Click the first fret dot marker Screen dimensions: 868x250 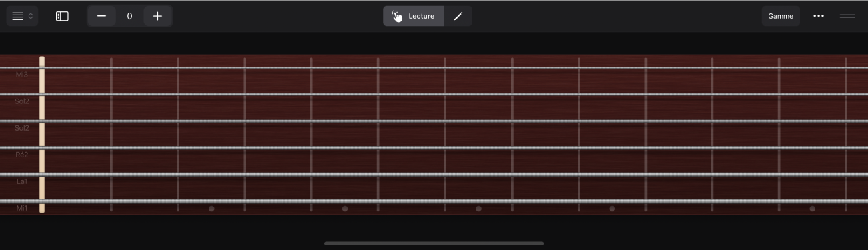point(211,209)
